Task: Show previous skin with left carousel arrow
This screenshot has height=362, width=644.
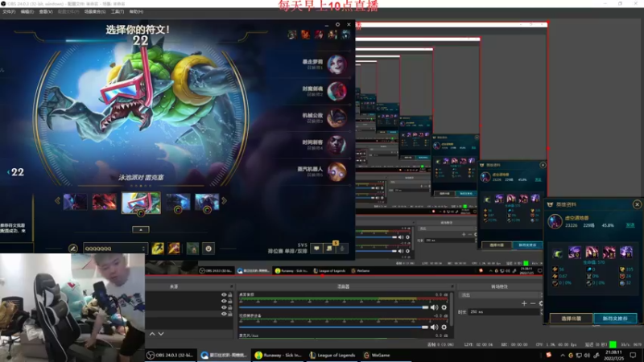Action: pos(57,200)
